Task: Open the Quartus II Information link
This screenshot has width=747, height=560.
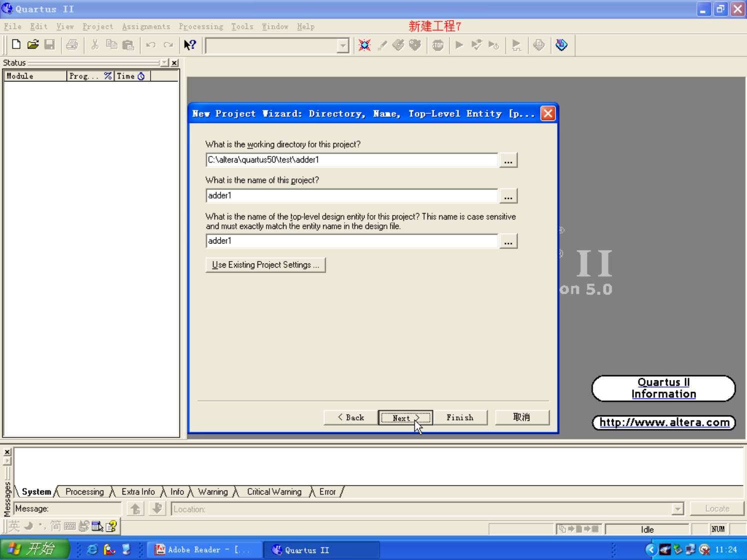Action: 663,388
